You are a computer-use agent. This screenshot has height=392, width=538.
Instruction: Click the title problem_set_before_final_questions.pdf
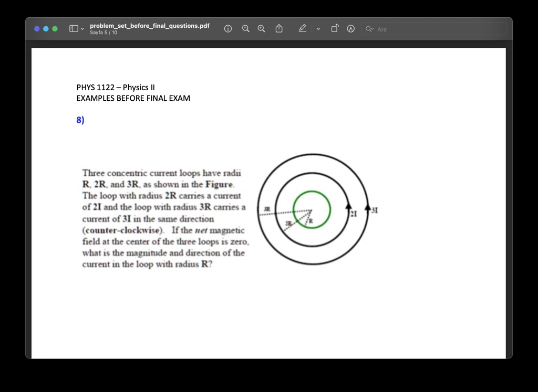click(150, 25)
